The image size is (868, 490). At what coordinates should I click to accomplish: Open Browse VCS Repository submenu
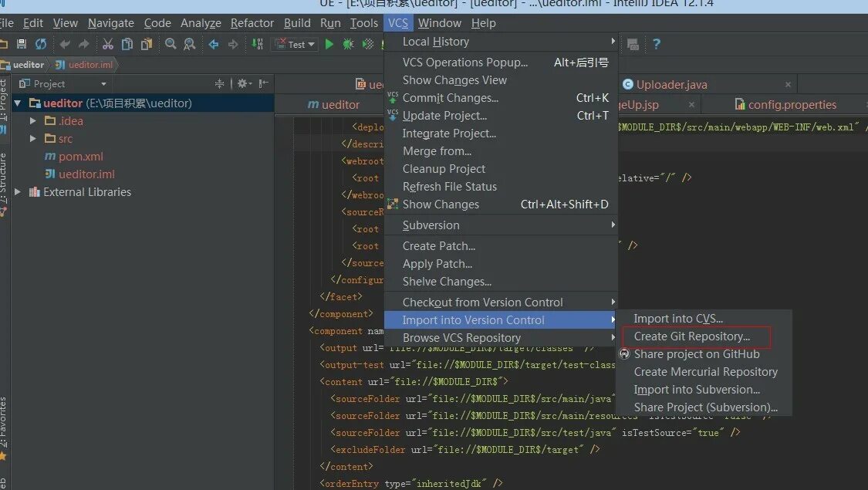coord(501,338)
